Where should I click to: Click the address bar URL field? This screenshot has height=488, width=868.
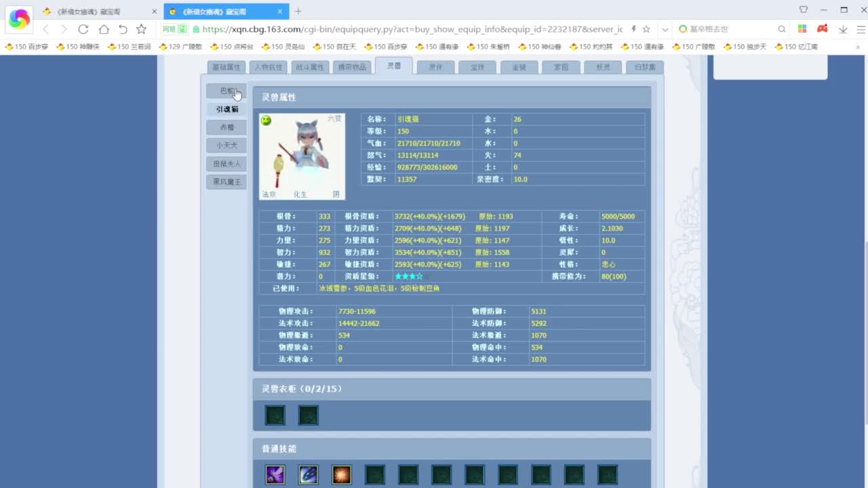[x=412, y=29]
